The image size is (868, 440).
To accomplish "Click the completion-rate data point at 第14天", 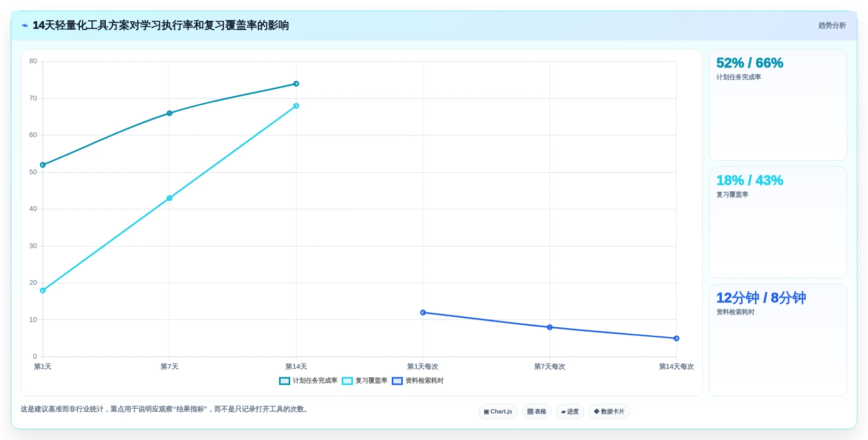I will point(296,84).
